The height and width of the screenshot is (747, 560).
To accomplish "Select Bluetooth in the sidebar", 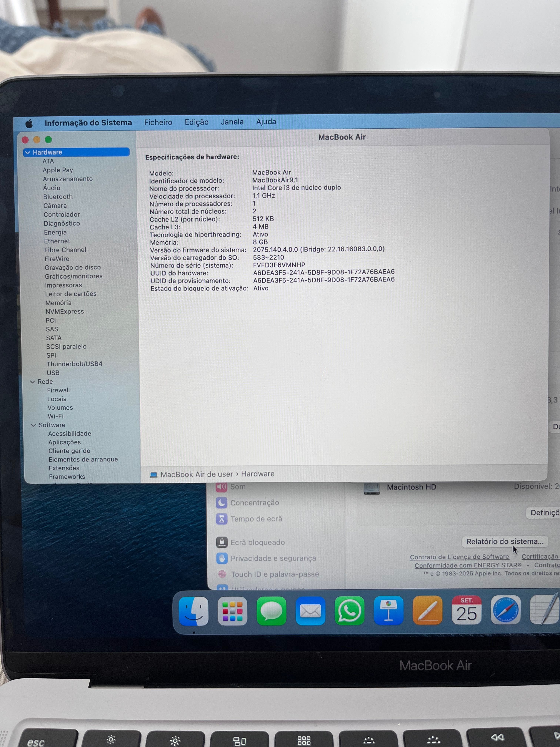I will (58, 197).
